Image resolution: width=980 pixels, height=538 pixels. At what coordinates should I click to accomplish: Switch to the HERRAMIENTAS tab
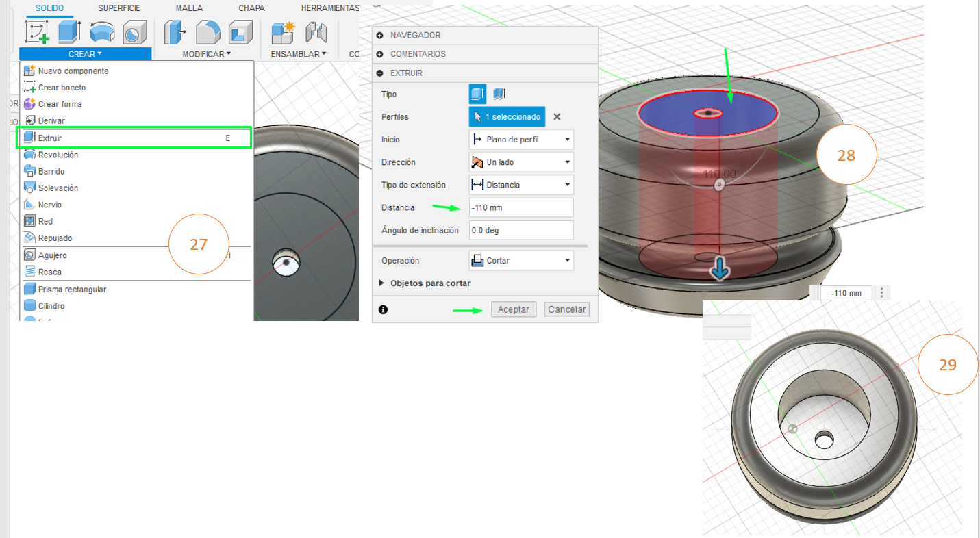(330, 8)
